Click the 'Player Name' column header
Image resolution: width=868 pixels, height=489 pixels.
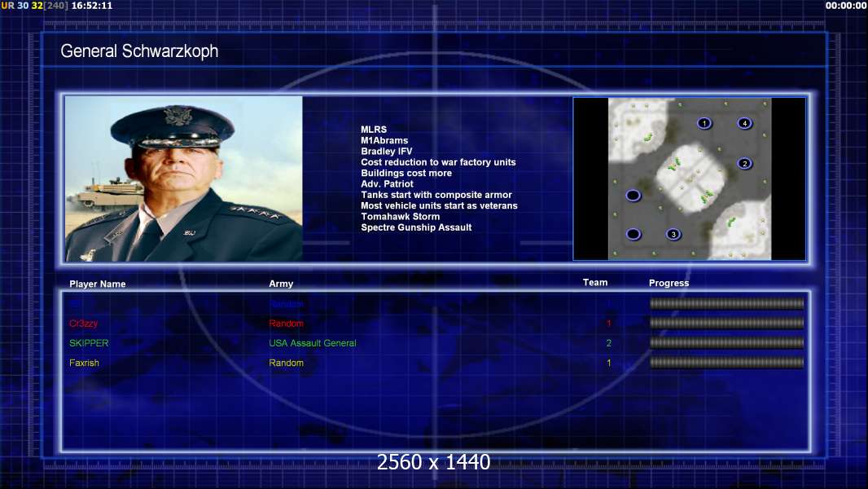98,284
